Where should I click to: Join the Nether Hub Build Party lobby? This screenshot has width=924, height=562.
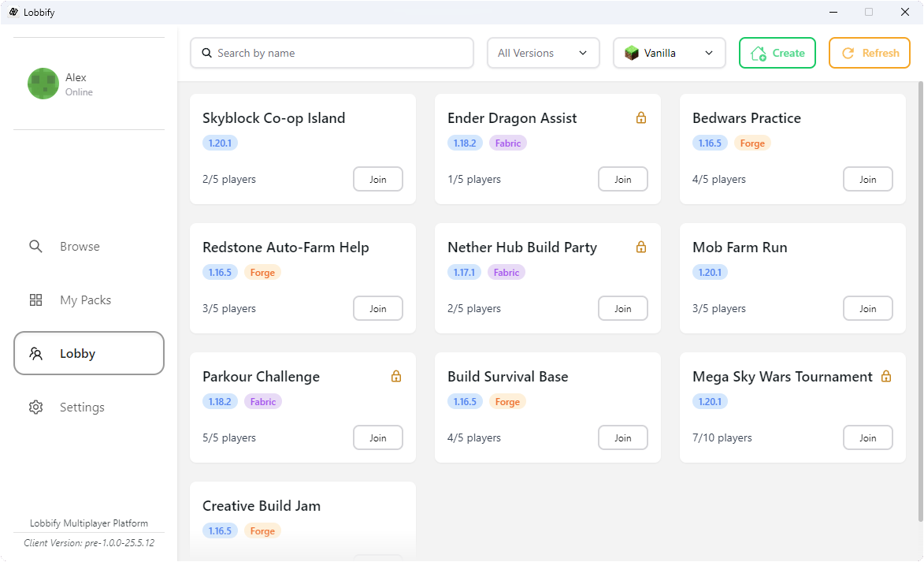(x=623, y=308)
